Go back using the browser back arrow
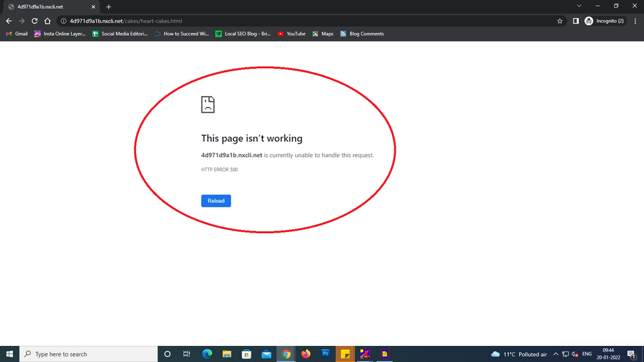This screenshot has width=644, height=362. 9,21
